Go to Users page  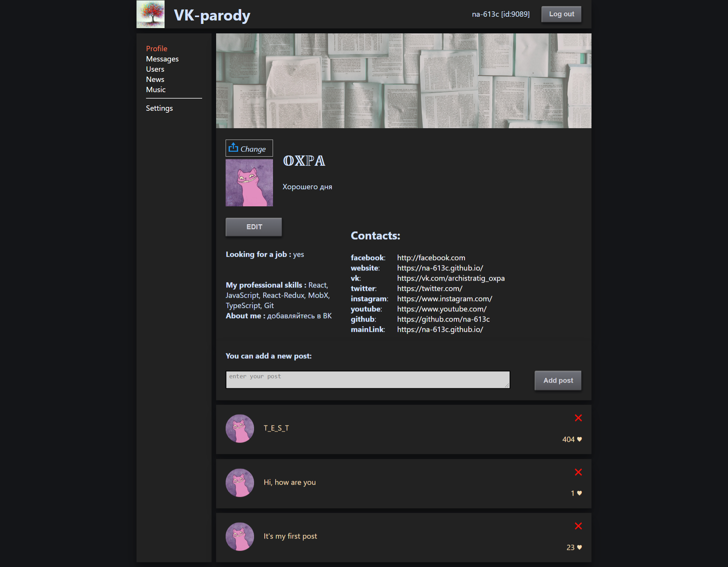click(155, 69)
